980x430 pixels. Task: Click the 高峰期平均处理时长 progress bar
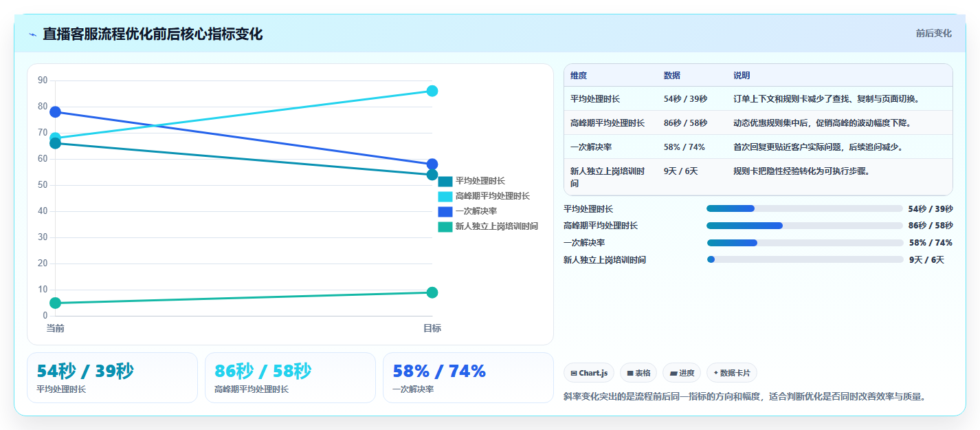(x=805, y=226)
